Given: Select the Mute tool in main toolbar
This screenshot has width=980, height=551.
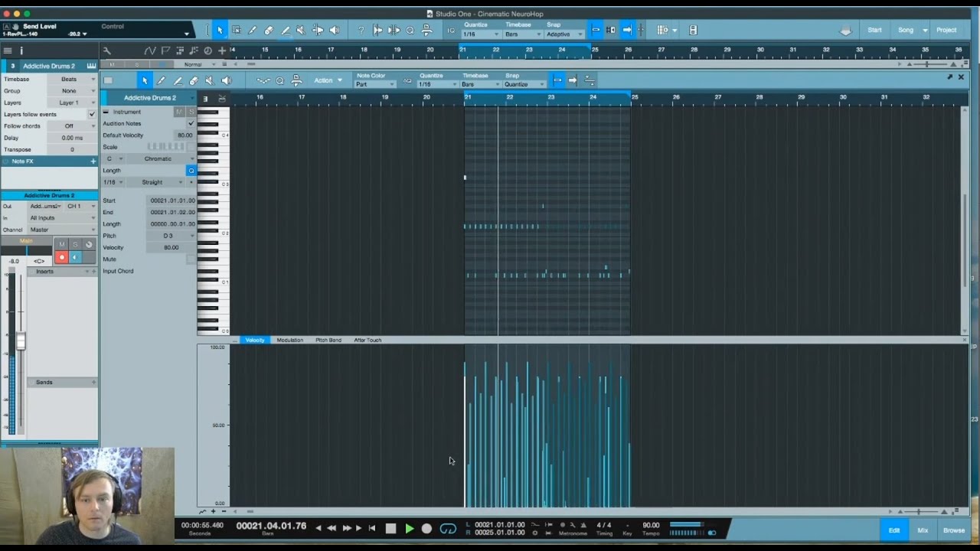Looking at the screenshot, I should point(301,30).
